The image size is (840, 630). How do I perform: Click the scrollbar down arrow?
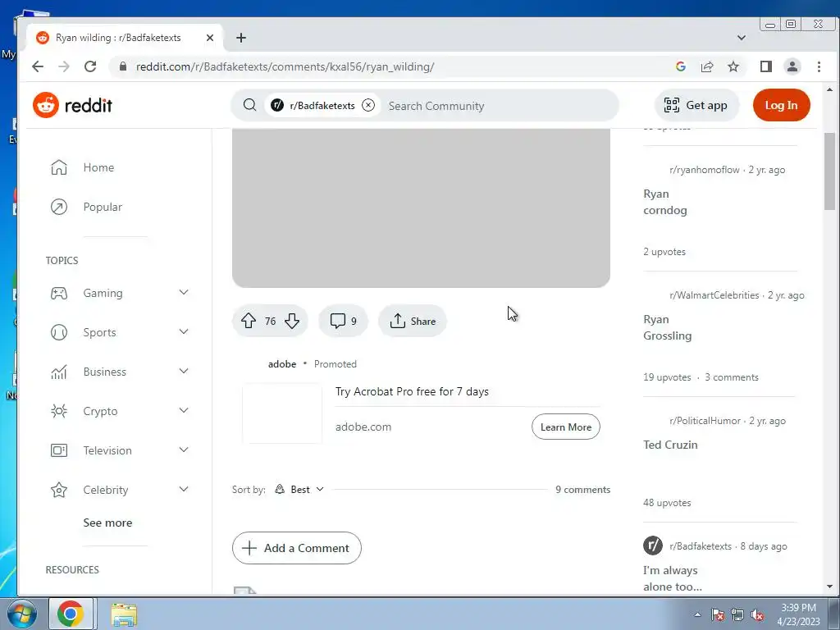(x=829, y=587)
